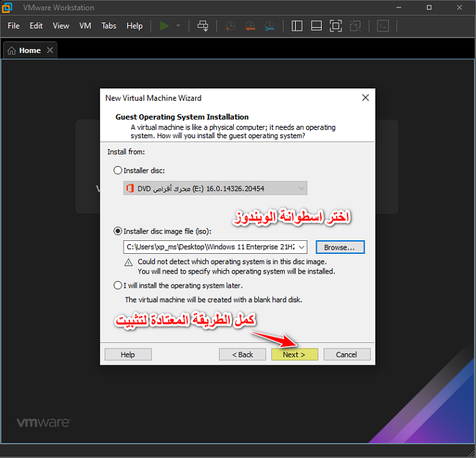Click Take Snapshot toolbar icon

(230, 26)
